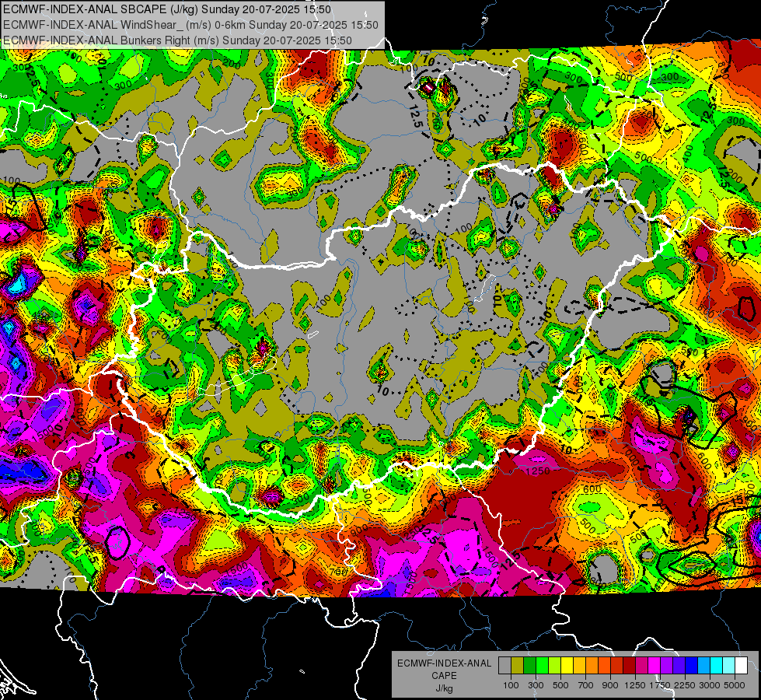Click the legend value 100
Image resolution: width=761 pixels, height=700 pixels.
(511, 685)
